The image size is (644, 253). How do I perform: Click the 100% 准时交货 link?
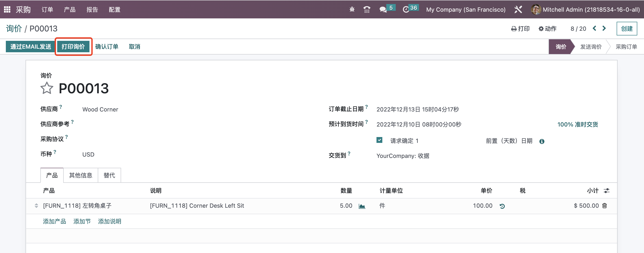click(x=577, y=124)
